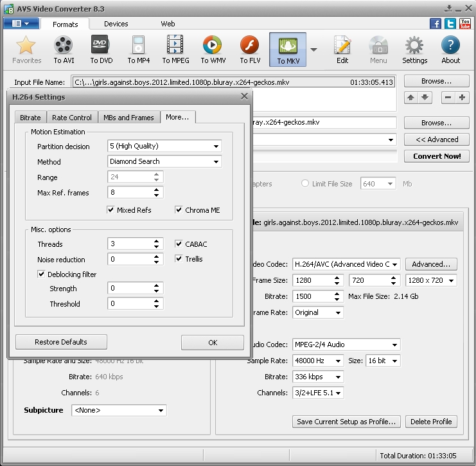Uncheck the Mixed Refs checkbox
This screenshot has height=466, width=476.
110,210
